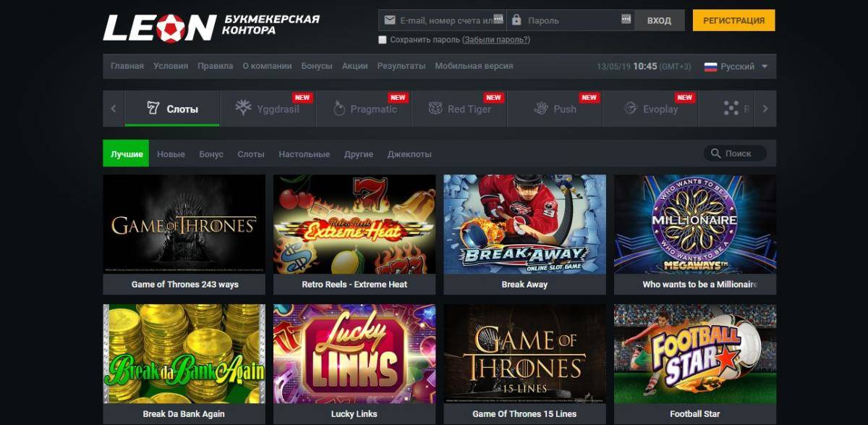Screen dimensions: 868x425
Task: Click the Slots seven icon
Action: click(153, 109)
